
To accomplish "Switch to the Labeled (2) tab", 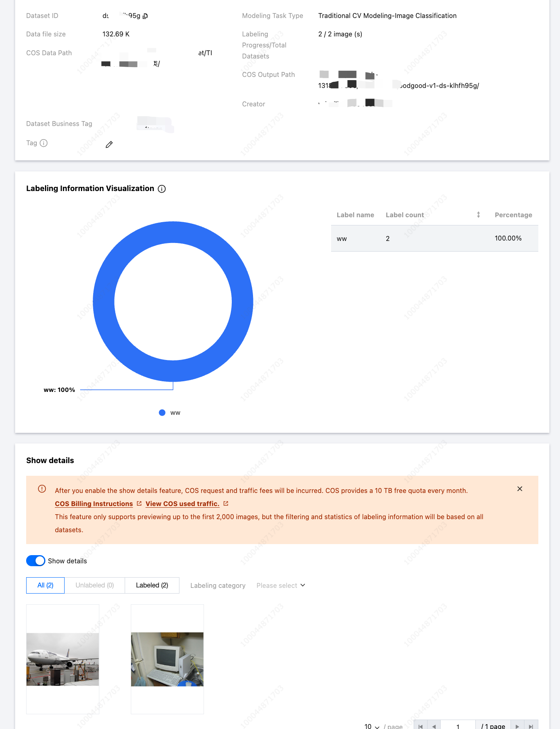I will click(152, 585).
